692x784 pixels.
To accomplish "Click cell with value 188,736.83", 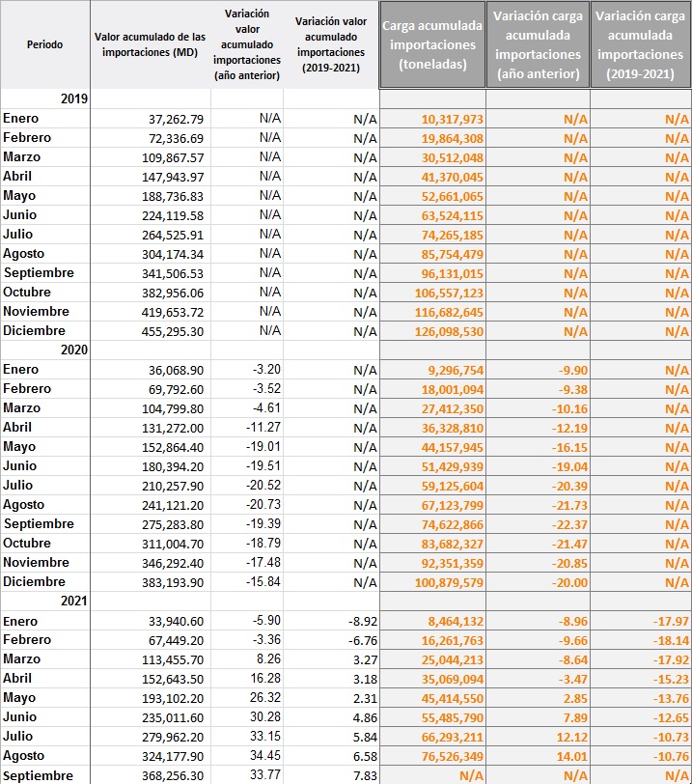I will click(151, 196).
